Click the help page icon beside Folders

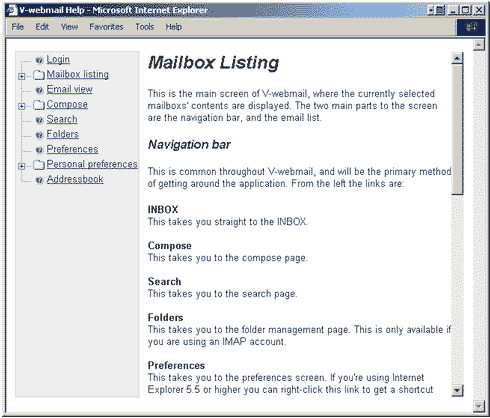pos(39,135)
